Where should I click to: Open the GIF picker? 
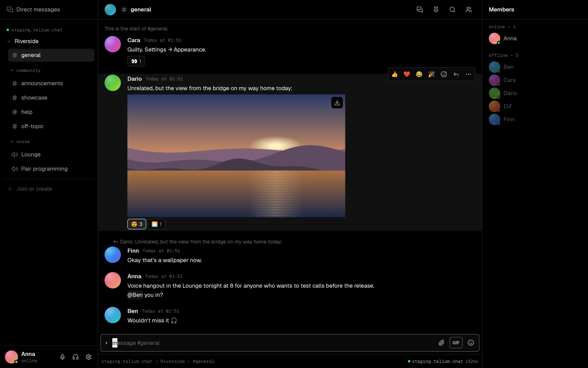[456, 343]
